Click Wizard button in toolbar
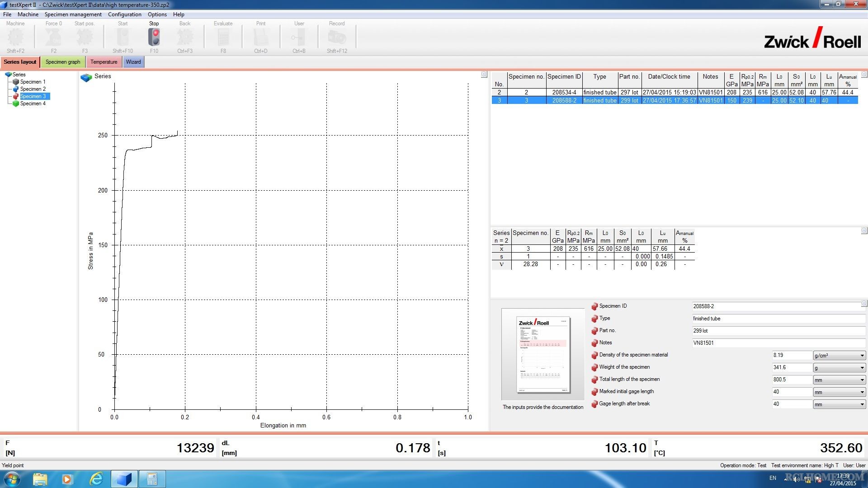The height and width of the screenshot is (488, 868). (x=132, y=61)
